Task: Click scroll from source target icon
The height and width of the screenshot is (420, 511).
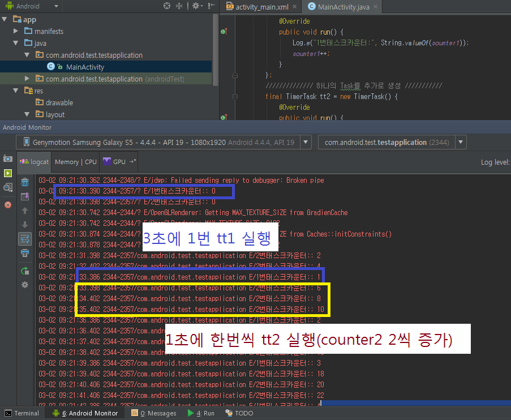Action: [167, 6]
